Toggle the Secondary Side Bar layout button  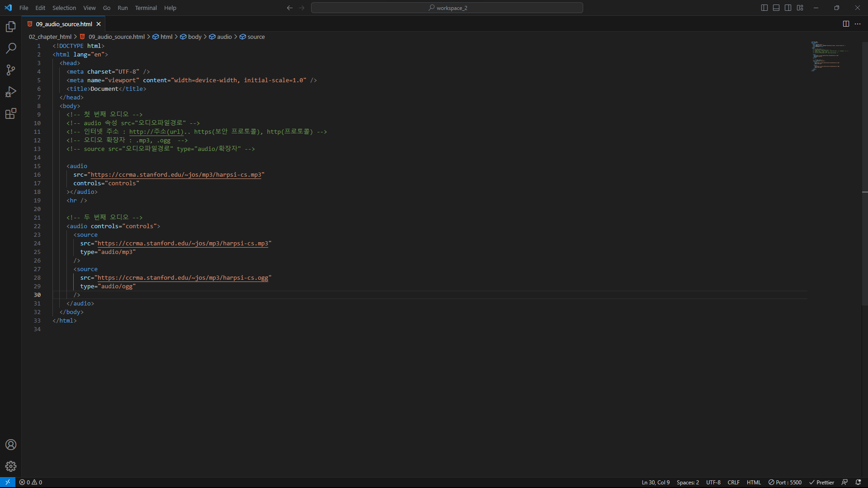coord(788,8)
